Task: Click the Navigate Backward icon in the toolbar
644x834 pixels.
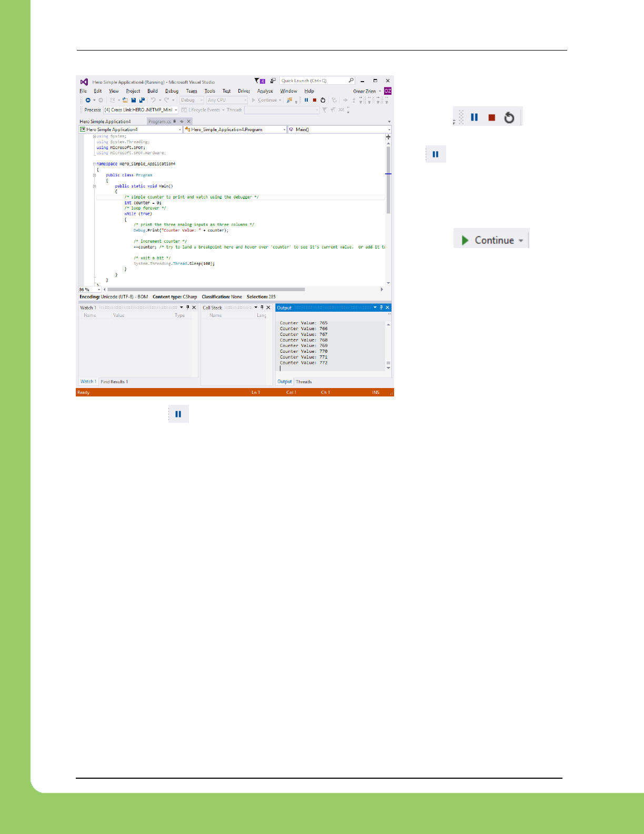Action: pyautogui.click(x=88, y=100)
